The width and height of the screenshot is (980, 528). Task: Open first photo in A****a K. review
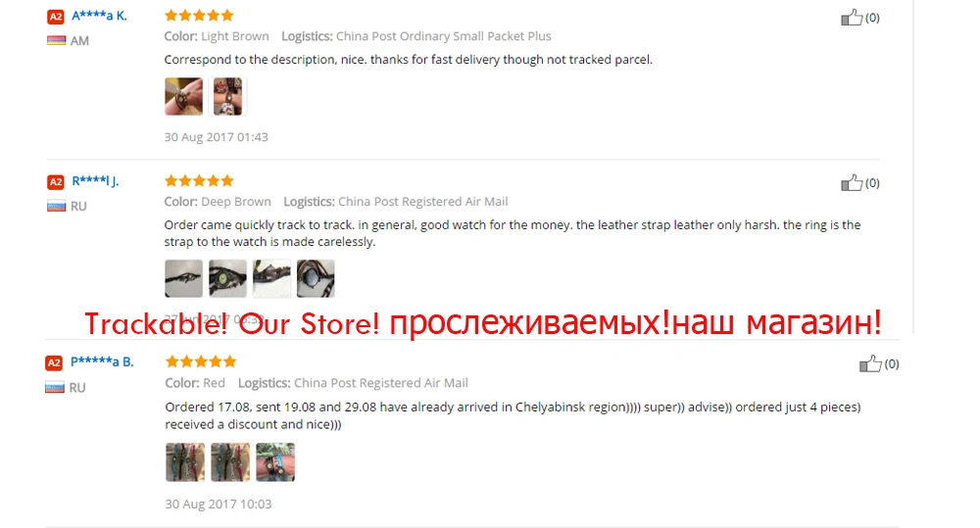coord(184,96)
